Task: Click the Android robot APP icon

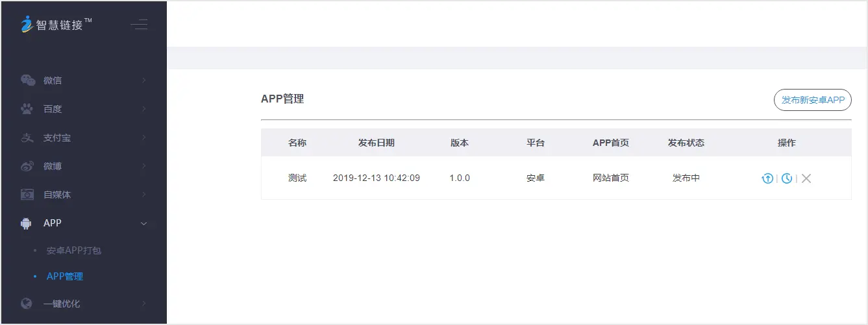Action: coord(27,223)
